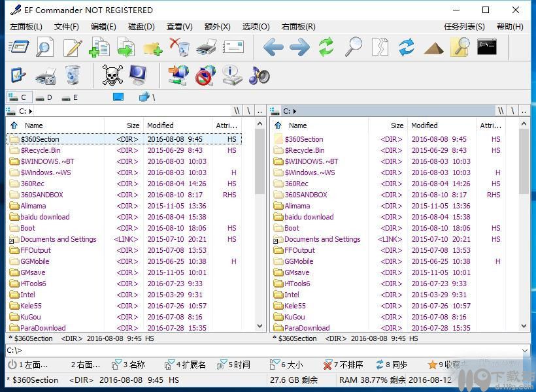Screen dimensions: 536x392
Task: Open the 左面板(L) menu
Action: tap(26, 27)
